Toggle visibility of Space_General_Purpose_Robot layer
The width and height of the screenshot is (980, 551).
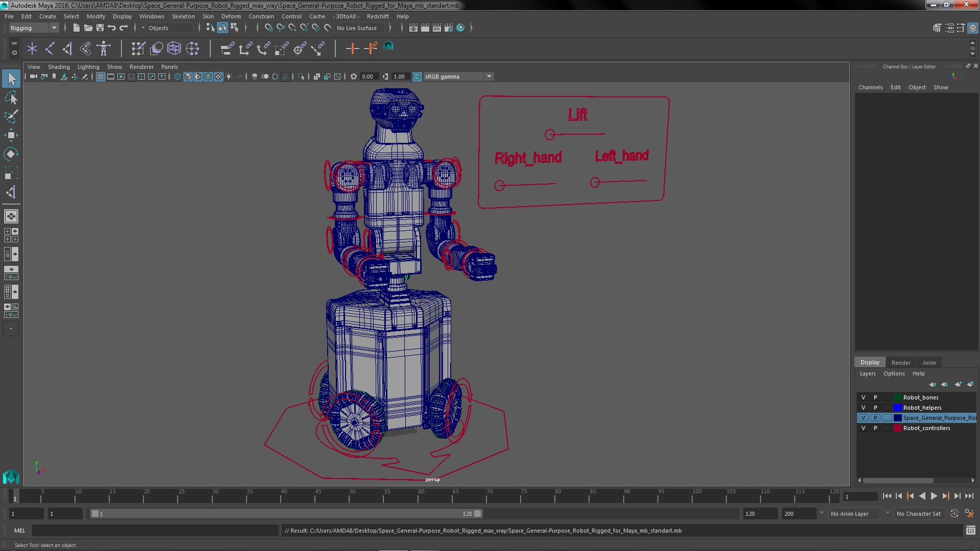point(863,418)
